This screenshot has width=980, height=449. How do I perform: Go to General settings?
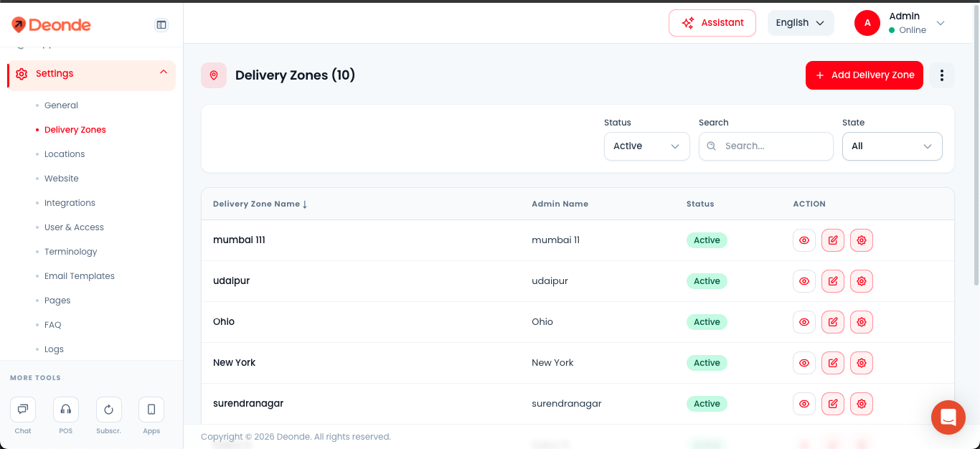(61, 105)
